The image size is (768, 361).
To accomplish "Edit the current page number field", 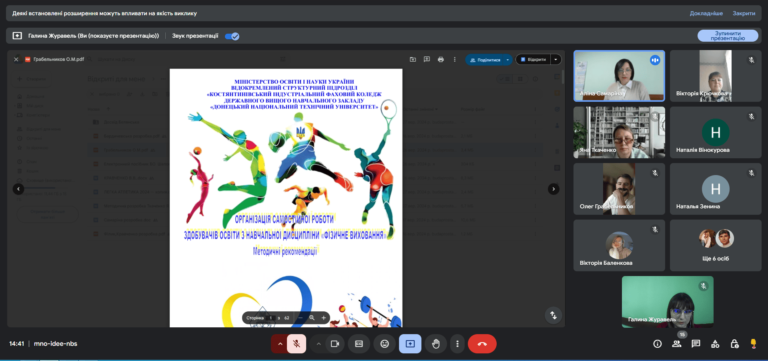I will pyautogui.click(x=272, y=318).
